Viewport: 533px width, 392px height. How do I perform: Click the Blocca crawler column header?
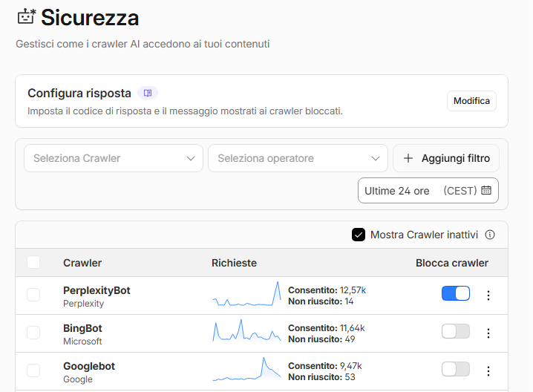[452, 263]
